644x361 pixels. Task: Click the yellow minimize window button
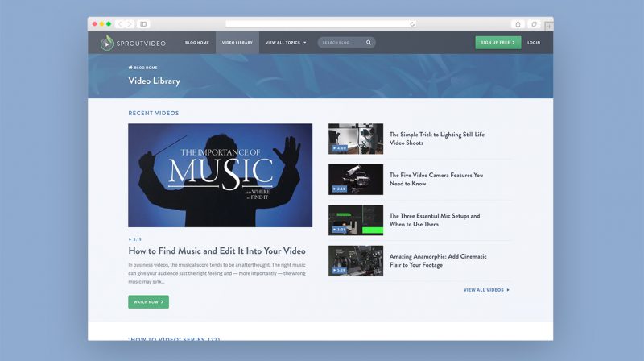tap(102, 24)
